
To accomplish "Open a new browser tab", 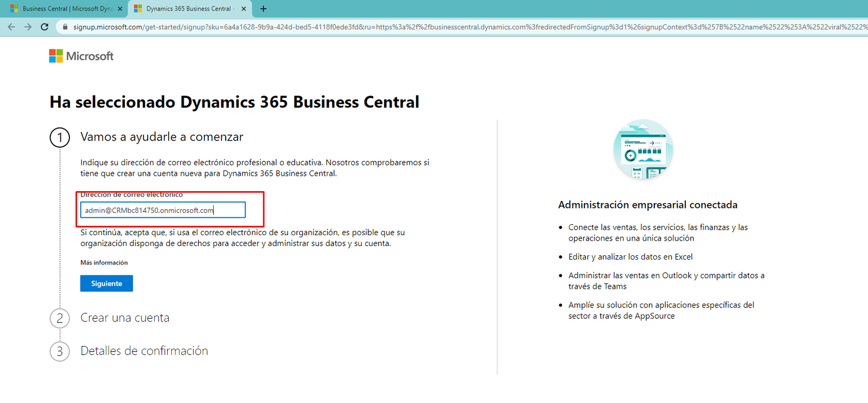I will coord(263,9).
